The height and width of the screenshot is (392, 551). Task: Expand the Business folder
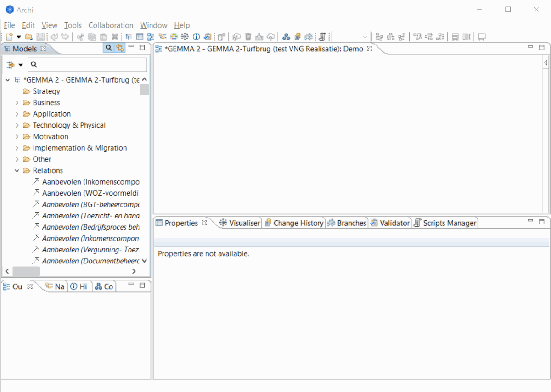pos(17,102)
